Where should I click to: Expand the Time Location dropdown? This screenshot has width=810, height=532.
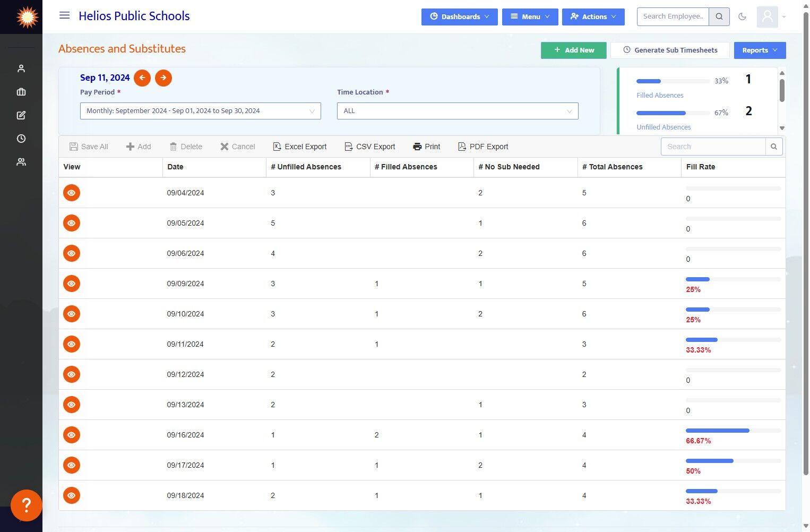pos(457,111)
